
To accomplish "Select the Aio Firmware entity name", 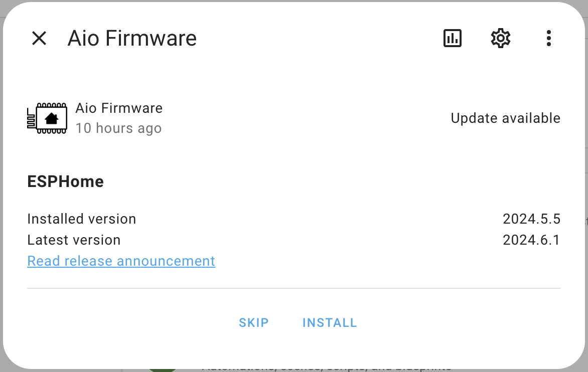I will (119, 108).
